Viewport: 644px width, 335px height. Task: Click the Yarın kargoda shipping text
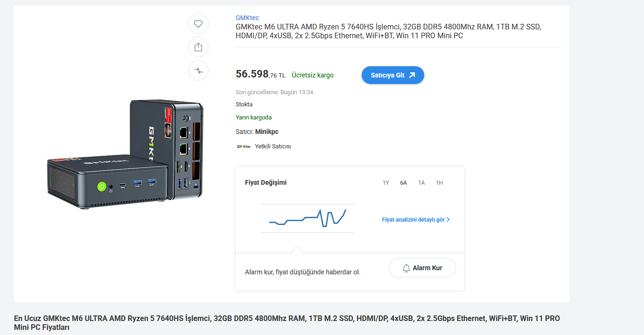[254, 118]
